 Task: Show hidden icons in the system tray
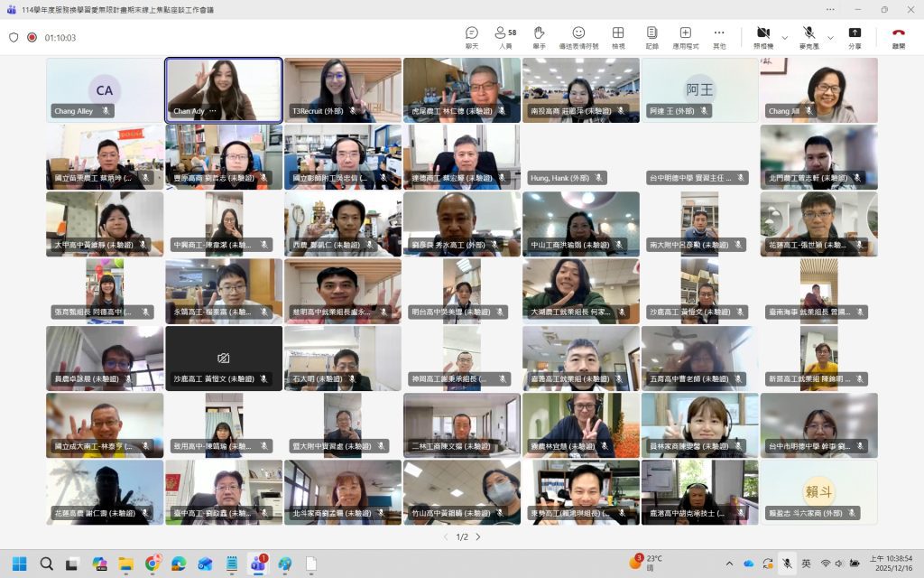(729, 564)
